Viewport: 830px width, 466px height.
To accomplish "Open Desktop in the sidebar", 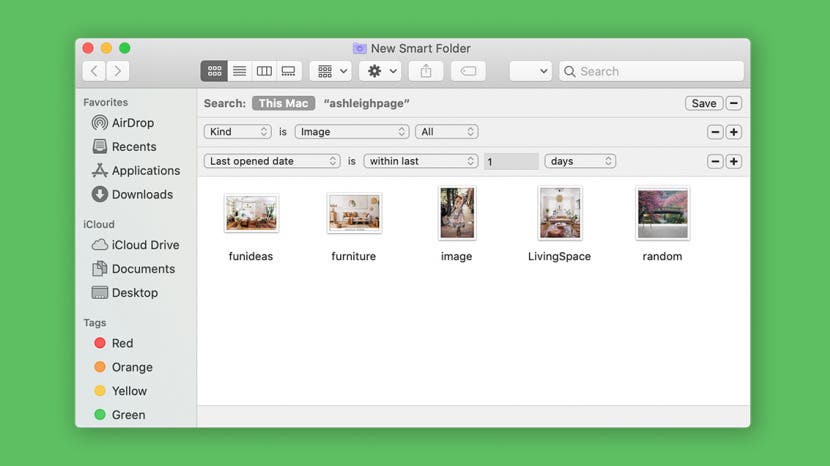I will [125, 293].
